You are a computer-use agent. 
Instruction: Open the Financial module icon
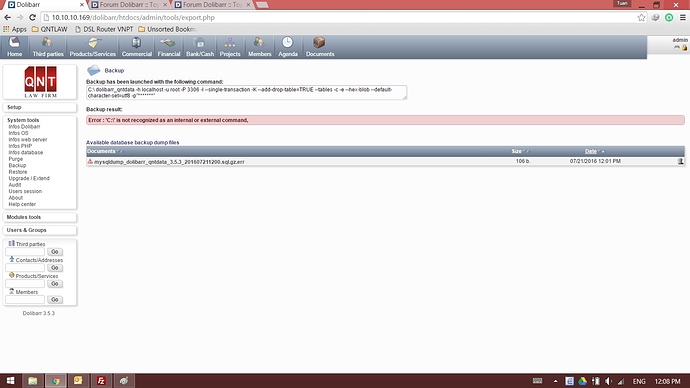(x=168, y=43)
